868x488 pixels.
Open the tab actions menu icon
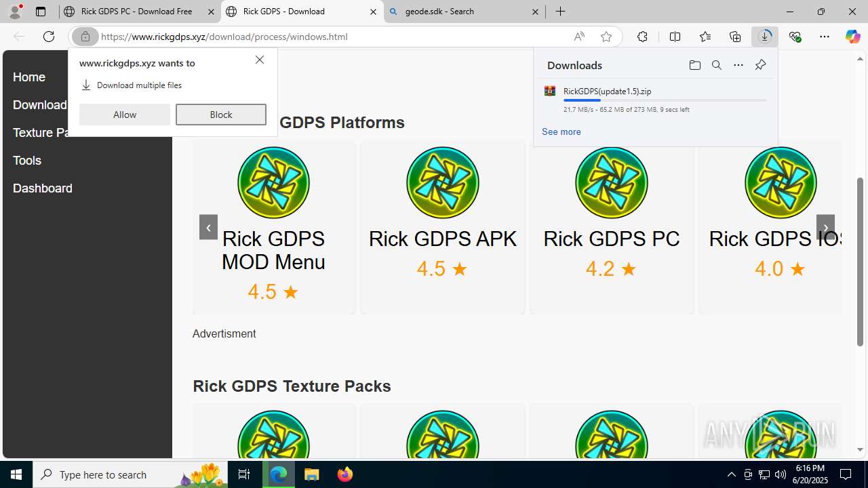point(41,12)
